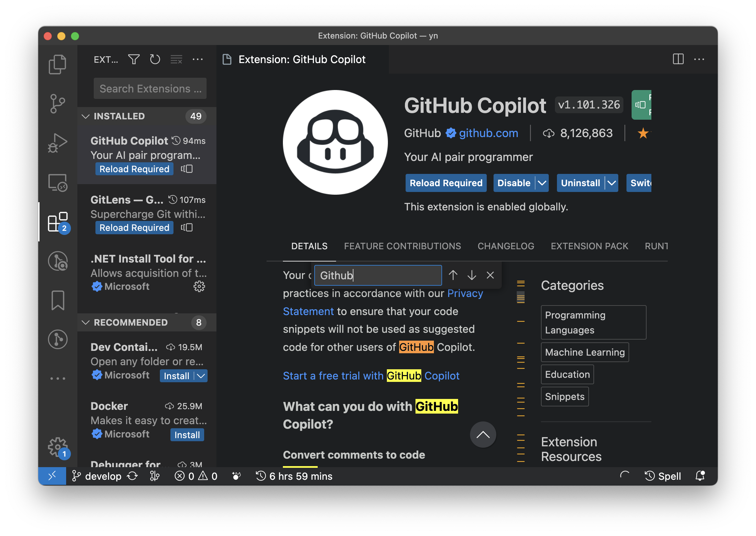This screenshot has width=756, height=536.
Task: Open the FEATURE CONTRIBUTIONS tab
Action: click(402, 246)
